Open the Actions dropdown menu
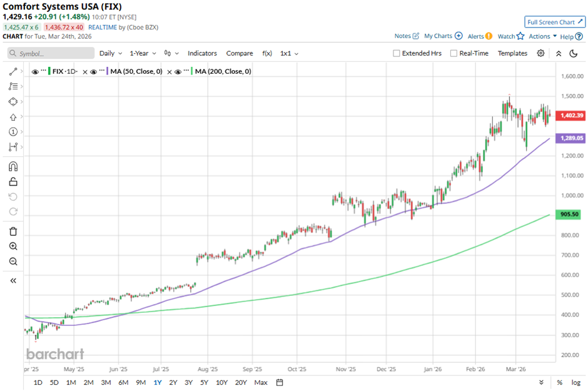 click(542, 36)
